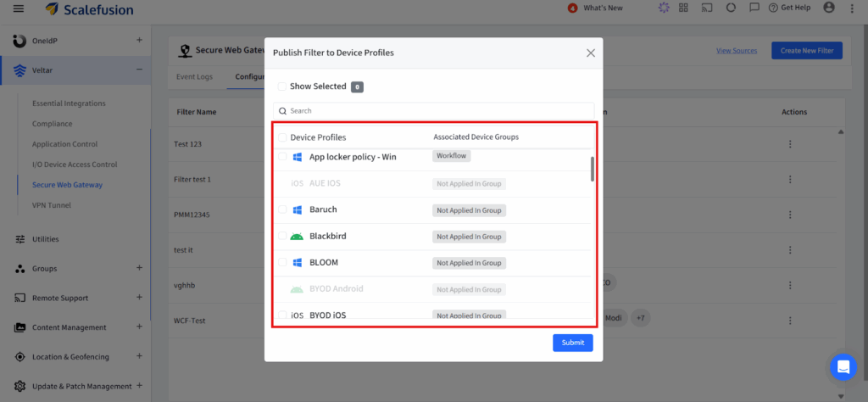Expand the Groups section plus
Viewport: 868px width, 402px height.
pyautogui.click(x=140, y=267)
